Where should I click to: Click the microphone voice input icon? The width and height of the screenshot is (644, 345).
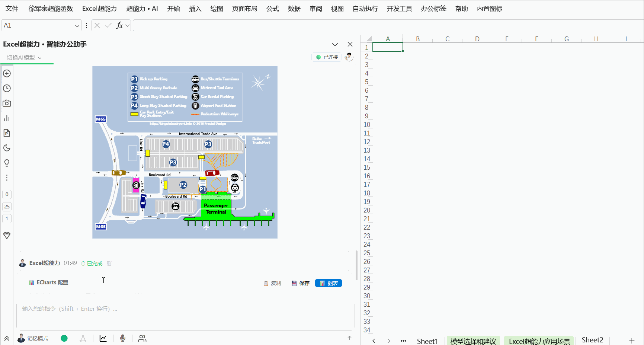[123, 338]
